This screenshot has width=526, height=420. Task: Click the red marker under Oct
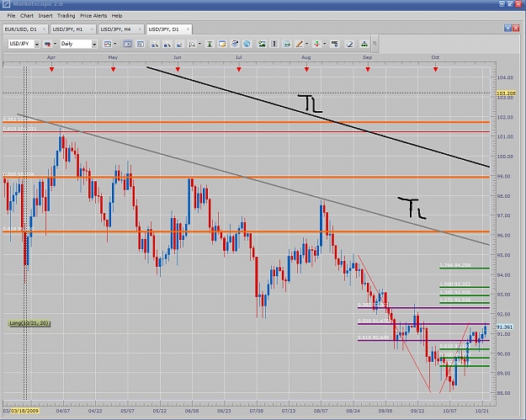coord(435,70)
